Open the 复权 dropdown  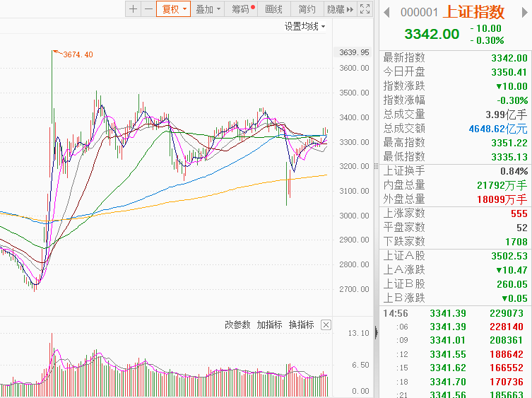174,9
